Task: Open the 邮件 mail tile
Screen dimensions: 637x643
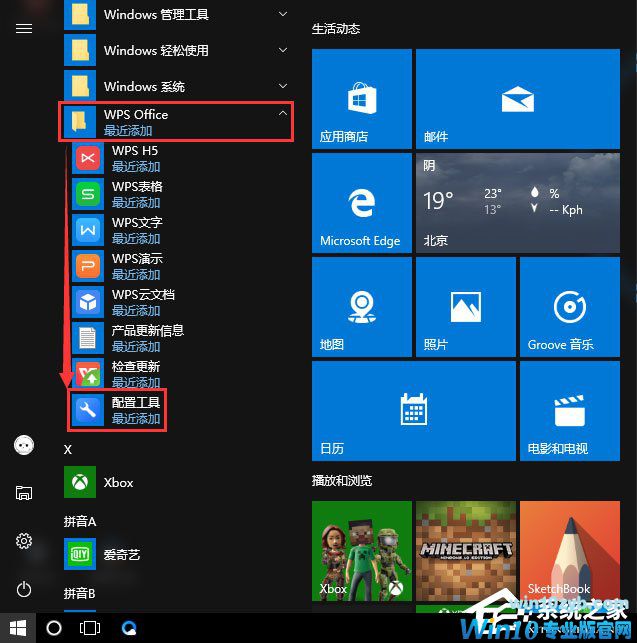Action: point(518,99)
